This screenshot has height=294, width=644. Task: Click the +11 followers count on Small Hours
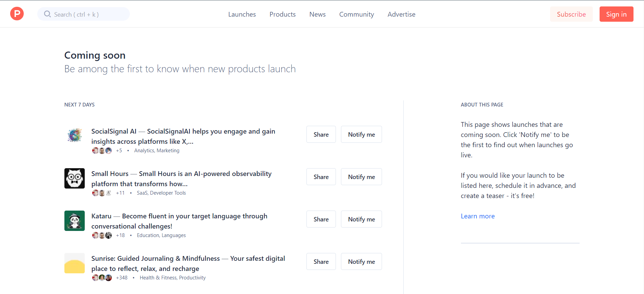[120, 193]
